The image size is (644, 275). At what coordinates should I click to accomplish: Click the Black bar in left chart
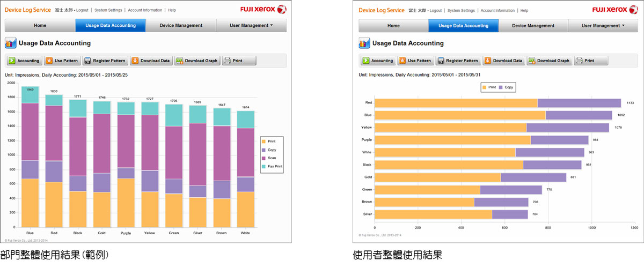tap(78, 163)
